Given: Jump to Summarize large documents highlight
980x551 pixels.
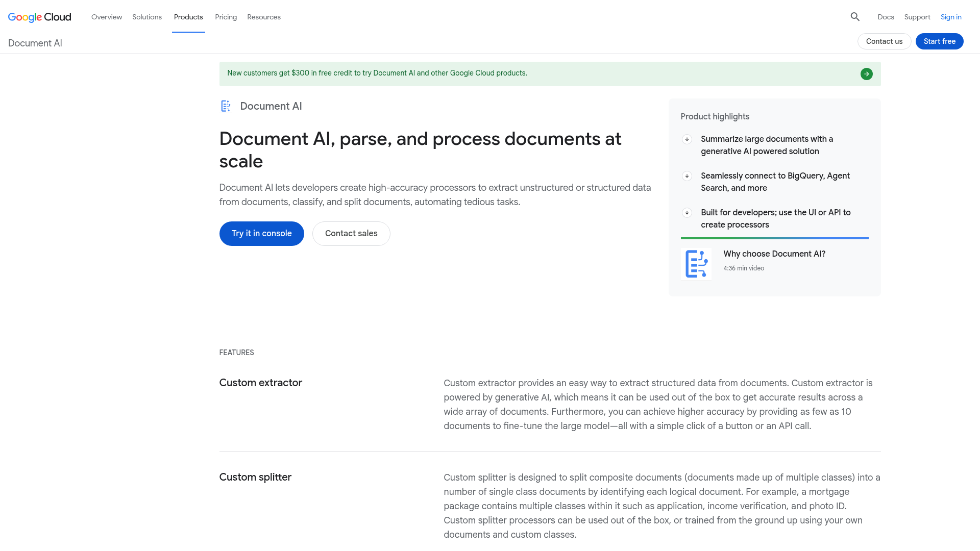Looking at the screenshot, I should click(767, 145).
